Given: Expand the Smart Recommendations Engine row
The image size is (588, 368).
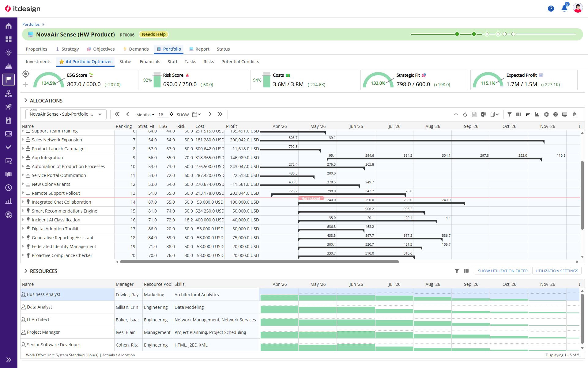Looking at the screenshot, I should coord(23,211).
